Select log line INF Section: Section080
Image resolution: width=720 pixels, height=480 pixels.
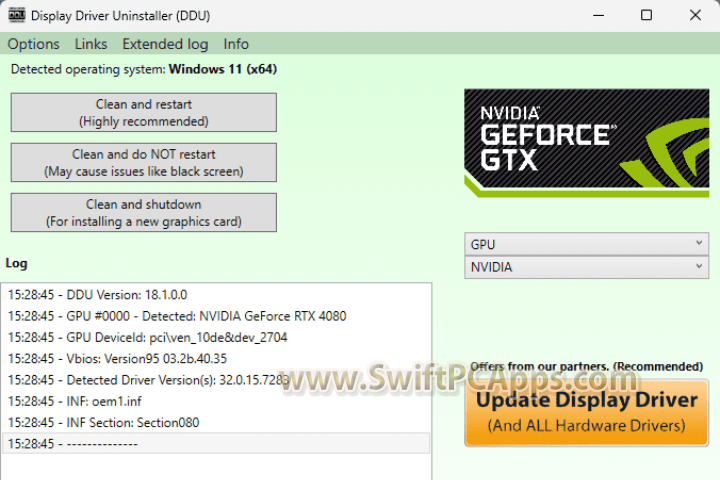click(x=216, y=423)
